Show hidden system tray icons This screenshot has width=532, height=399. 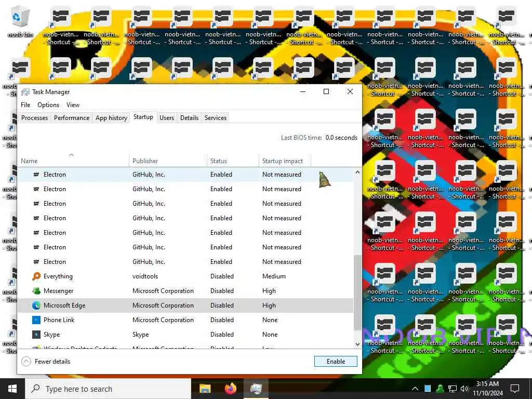[x=415, y=389]
